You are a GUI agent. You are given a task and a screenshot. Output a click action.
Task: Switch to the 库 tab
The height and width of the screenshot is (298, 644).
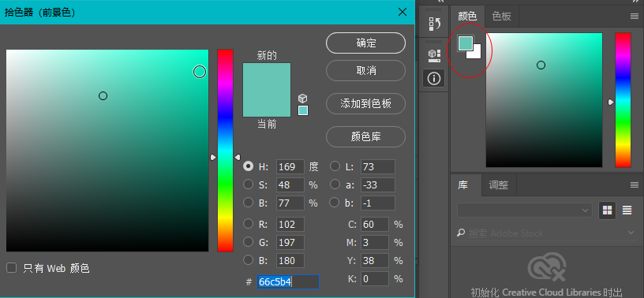(463, 185)
